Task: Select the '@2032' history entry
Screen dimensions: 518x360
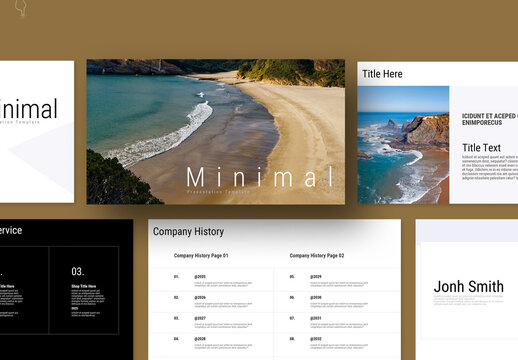Action: [x=316, y=339]
